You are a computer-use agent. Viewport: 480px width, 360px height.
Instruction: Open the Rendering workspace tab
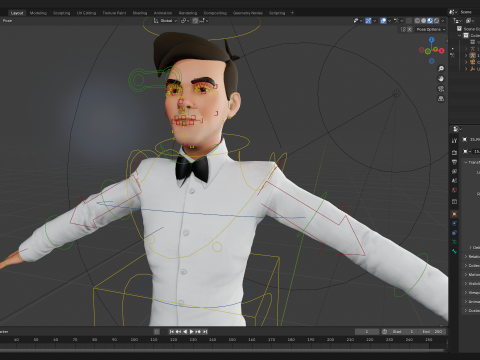coord(188,13)
